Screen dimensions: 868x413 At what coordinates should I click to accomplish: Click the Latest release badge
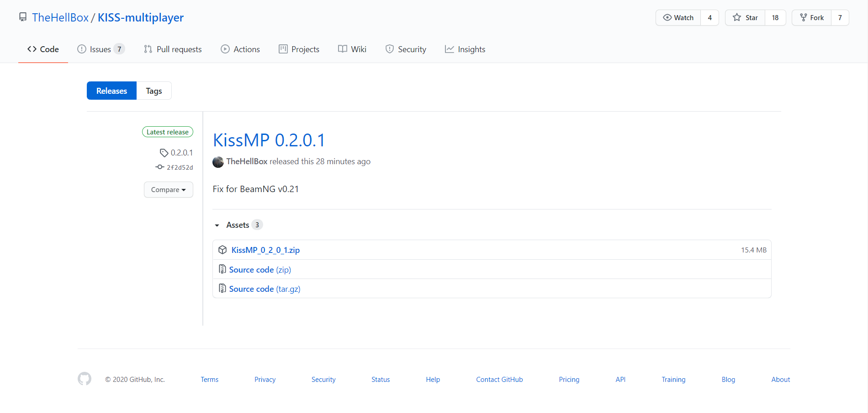click(168, 132)
